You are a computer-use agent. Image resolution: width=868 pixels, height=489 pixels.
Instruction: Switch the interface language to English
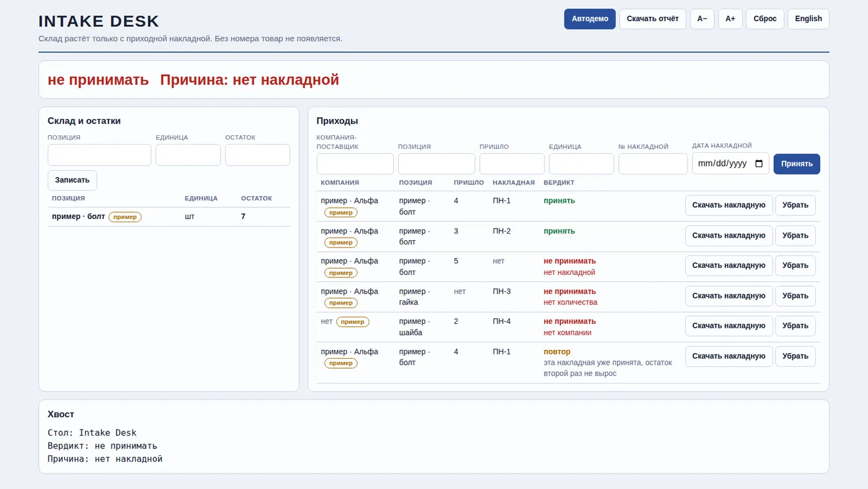808,19
